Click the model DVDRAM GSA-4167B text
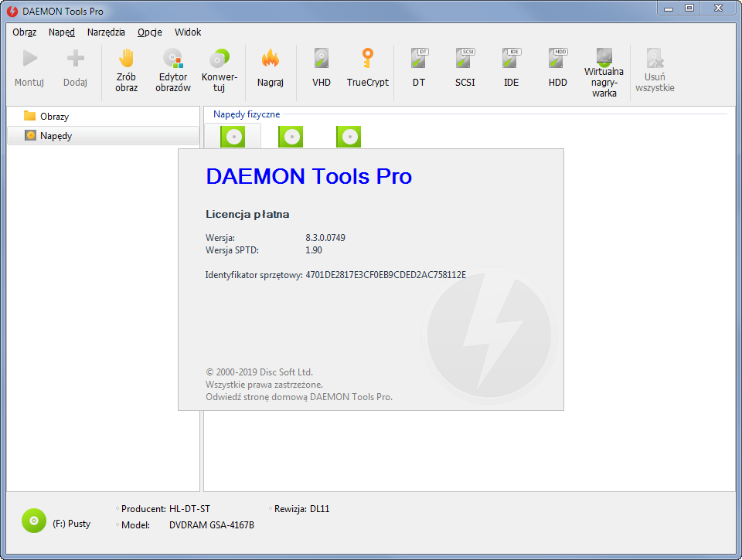Screen dimensions: 742x560 (212, 525)
